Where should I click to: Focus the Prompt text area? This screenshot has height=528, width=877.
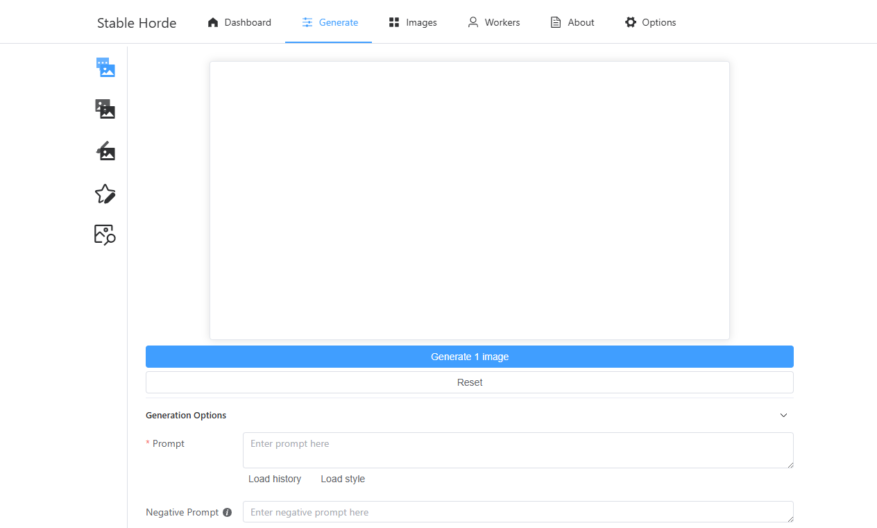coord(518,450)
